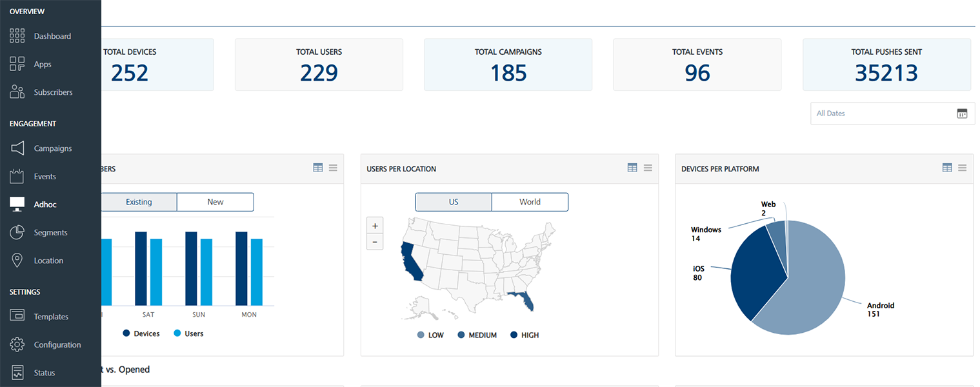Image resolution: width=980 pixels, height=387 pixels.
Task: Select the US map toggle
Action: (454, 202)
